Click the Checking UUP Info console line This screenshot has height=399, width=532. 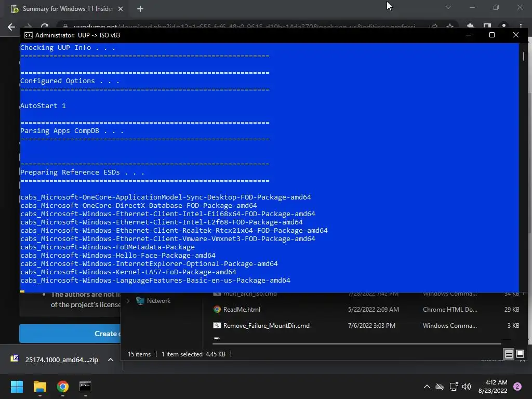click(68, 48)
